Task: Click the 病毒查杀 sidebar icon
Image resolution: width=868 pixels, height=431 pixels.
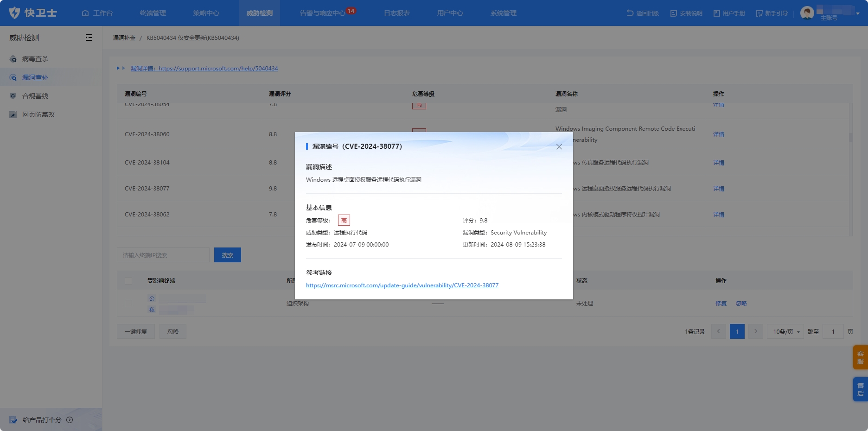Action: [13, 59]
